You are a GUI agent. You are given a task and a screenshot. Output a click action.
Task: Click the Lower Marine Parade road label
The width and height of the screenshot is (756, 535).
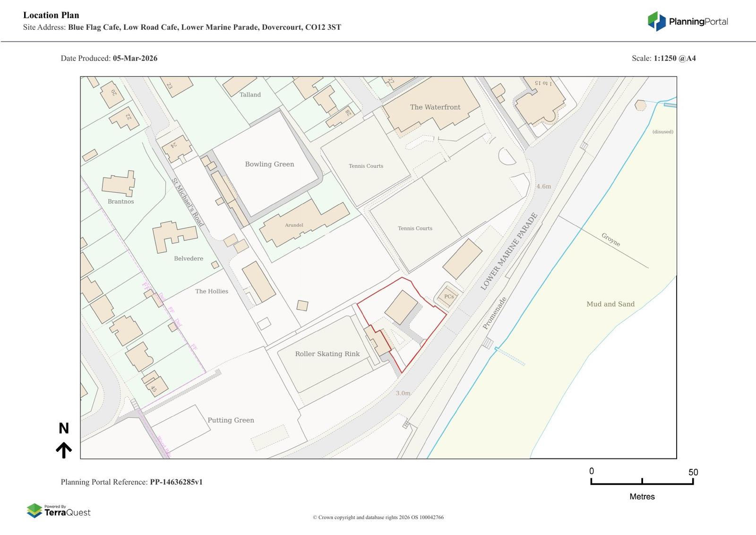[x=508, y=252]
